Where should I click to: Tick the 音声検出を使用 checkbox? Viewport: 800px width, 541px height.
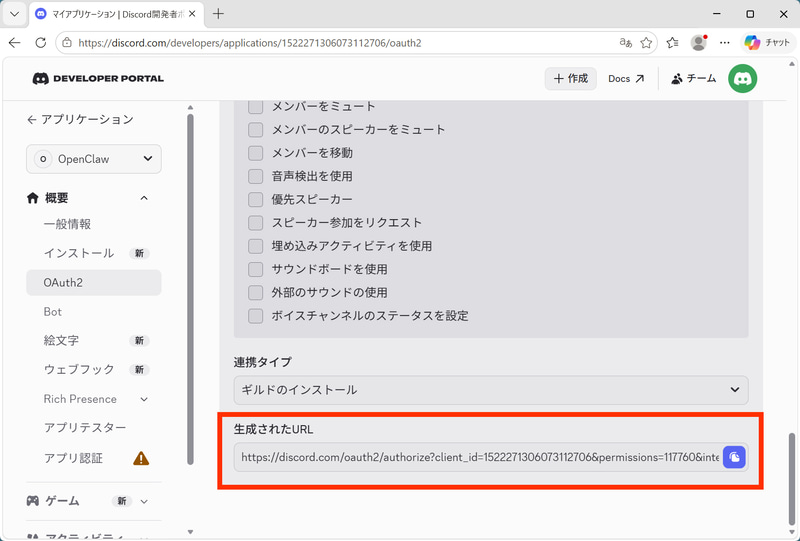click(x=255, y=176)
